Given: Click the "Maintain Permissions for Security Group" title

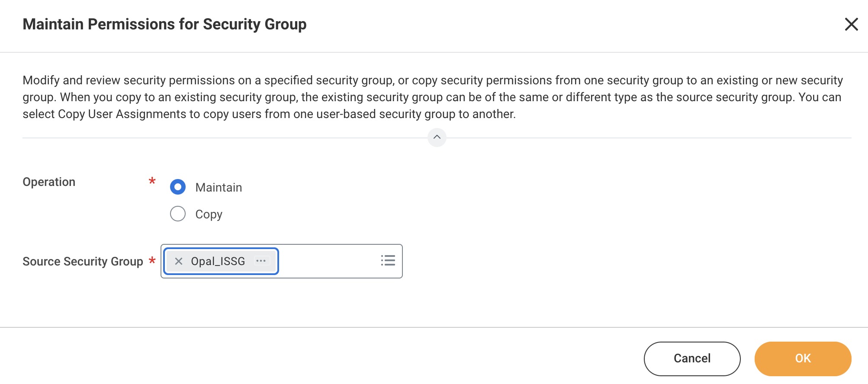Looking at the screenshot, I should tap(164, 24).
